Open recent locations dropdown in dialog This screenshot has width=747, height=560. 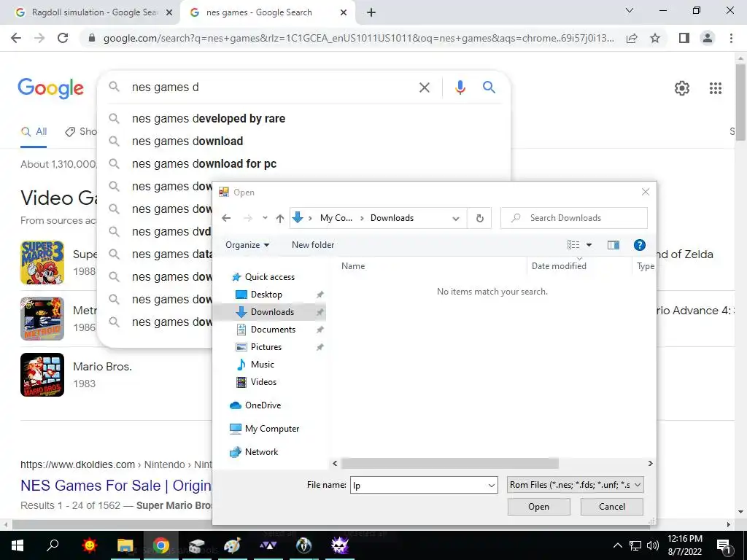(265, 218)
